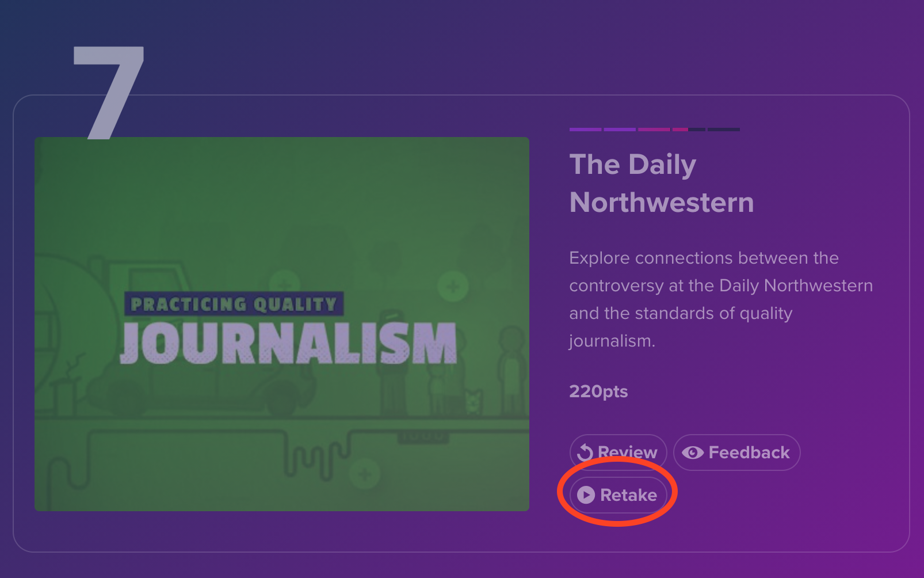924x578 pixels.
Task: Click the last dark progress bar segment
Action: point(723,130)
